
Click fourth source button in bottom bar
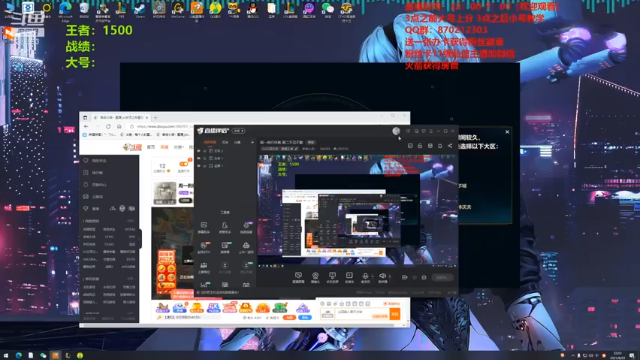coord(349,277)
